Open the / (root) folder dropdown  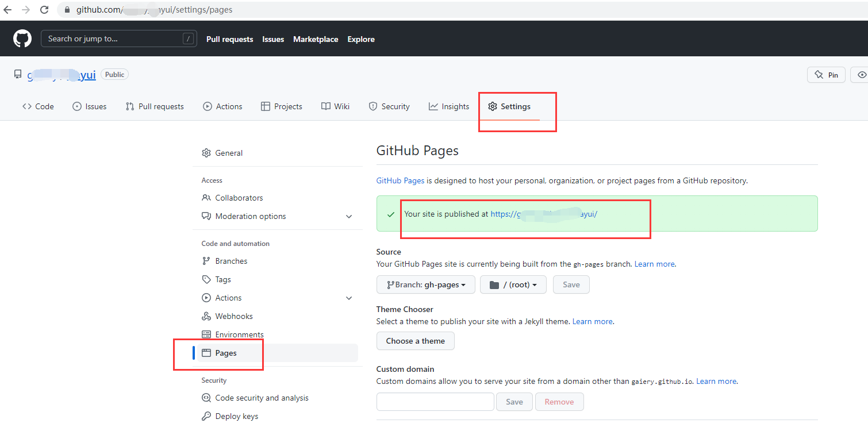[x=513, y=284]
